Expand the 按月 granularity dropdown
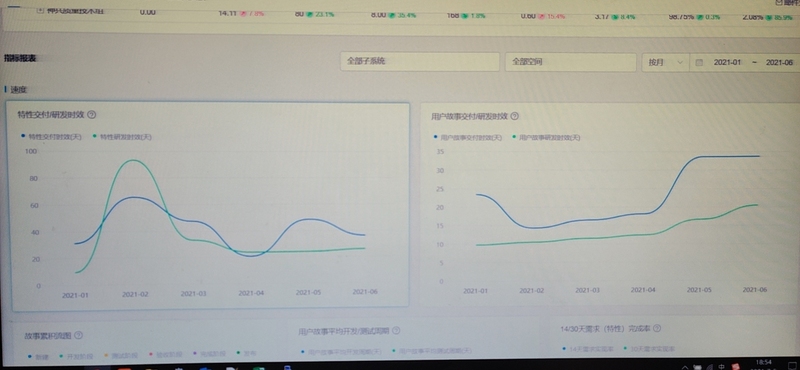This screenshot has width=800, height=370. [665, 62]
